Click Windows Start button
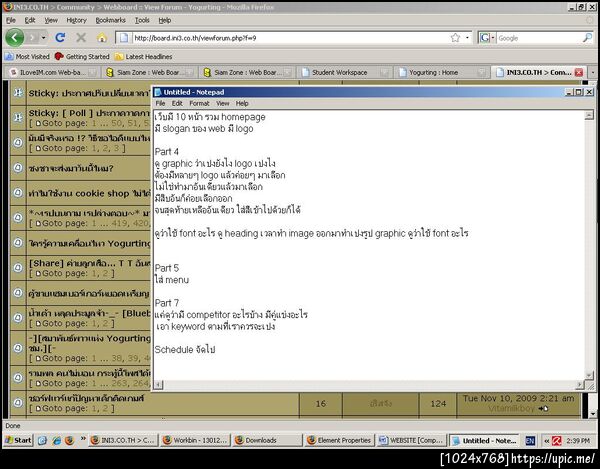 pyautogui.click(x=18, y=440)
